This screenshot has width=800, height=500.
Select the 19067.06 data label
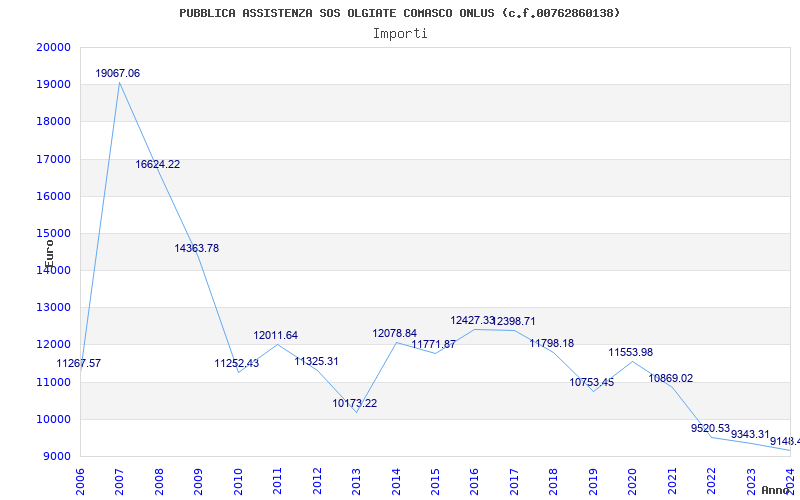tap(117, 73)
